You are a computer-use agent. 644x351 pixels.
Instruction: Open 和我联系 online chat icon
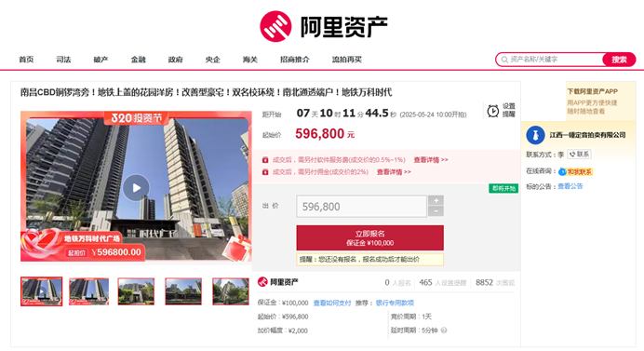(x=575, y=171)
